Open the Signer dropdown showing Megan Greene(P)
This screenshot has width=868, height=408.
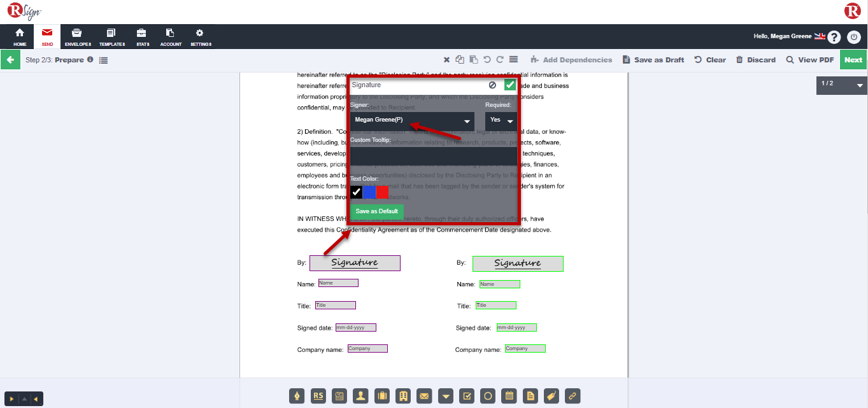[x=411, y=120]
